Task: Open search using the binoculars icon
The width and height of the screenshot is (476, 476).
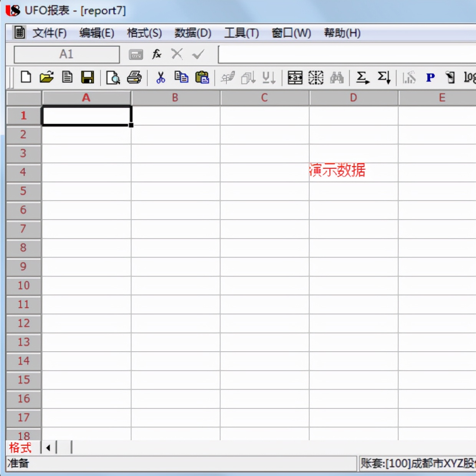Action: tap(337, 77)
